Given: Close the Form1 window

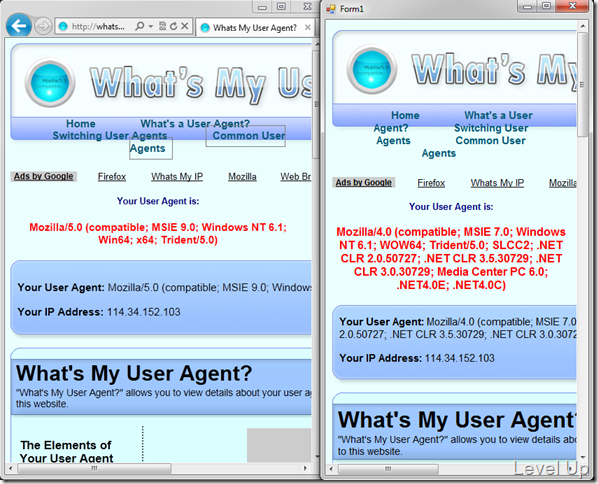Looking at the screenshot, I should pos(572,6).
